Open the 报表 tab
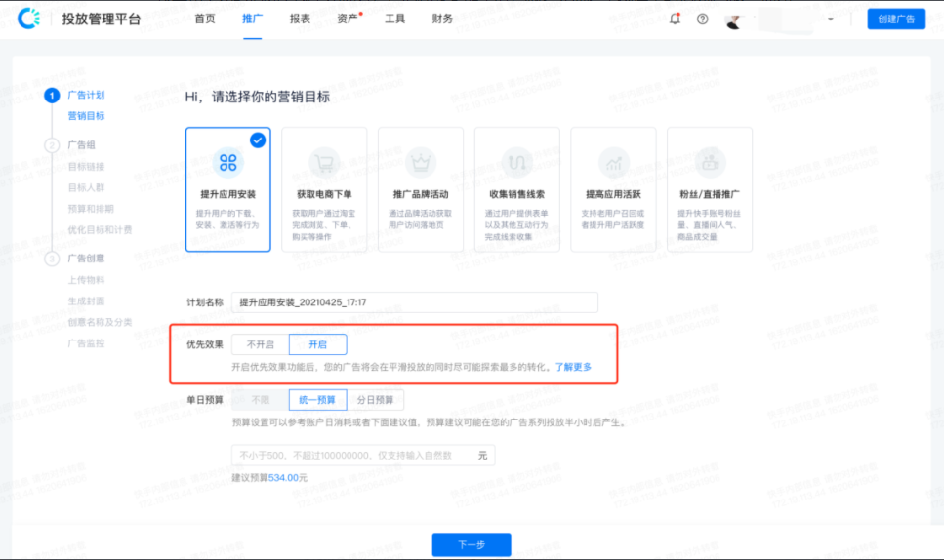This screenshot has width=944, height=560. pyautogui.click(x=300, y=19)
